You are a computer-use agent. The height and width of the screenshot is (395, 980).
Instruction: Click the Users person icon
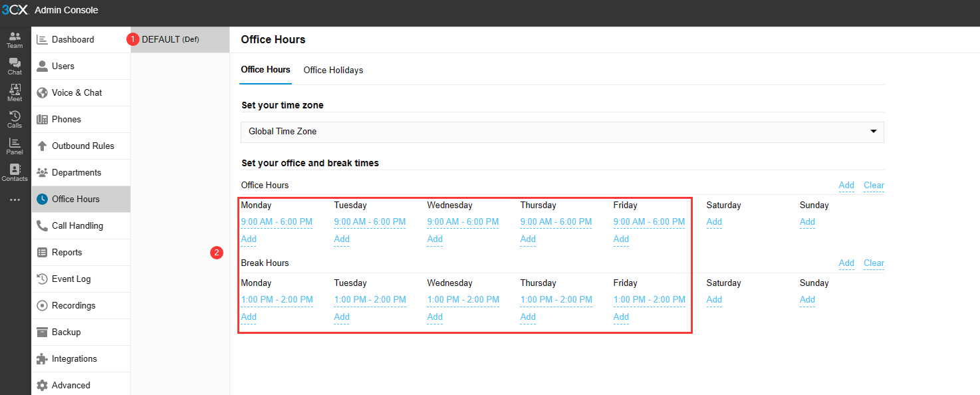(42, 66)
